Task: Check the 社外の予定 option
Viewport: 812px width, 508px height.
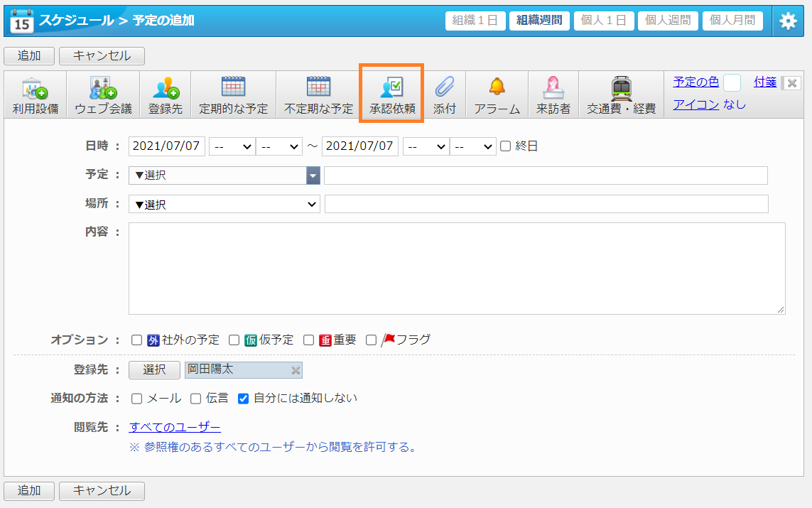Action: click(x=137, y=340)
